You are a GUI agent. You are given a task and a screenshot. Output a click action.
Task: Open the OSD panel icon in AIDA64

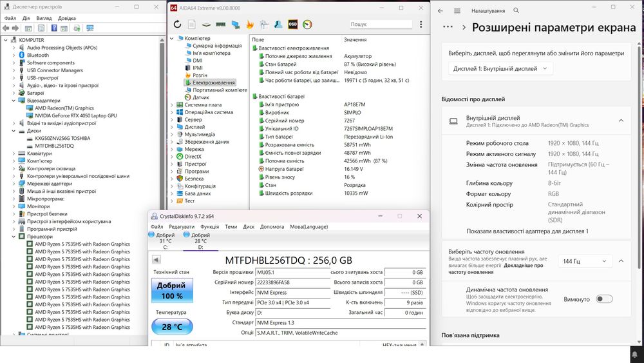click(x=292, y=25)
